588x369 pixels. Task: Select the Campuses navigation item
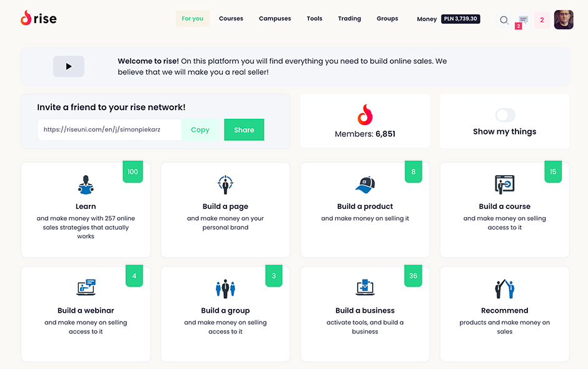click(x=275, y=19)
